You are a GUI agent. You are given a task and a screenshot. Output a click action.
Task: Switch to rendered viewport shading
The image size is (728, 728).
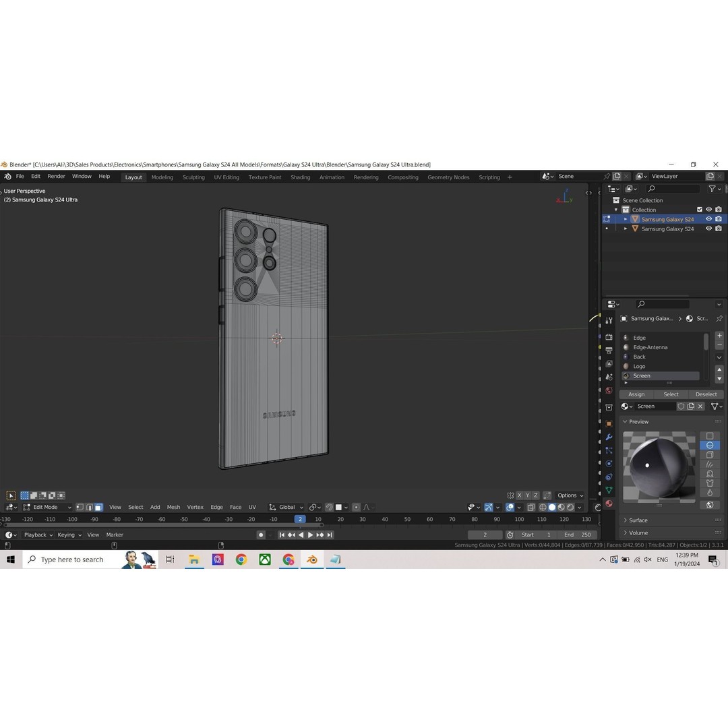(x=570, y=507)
